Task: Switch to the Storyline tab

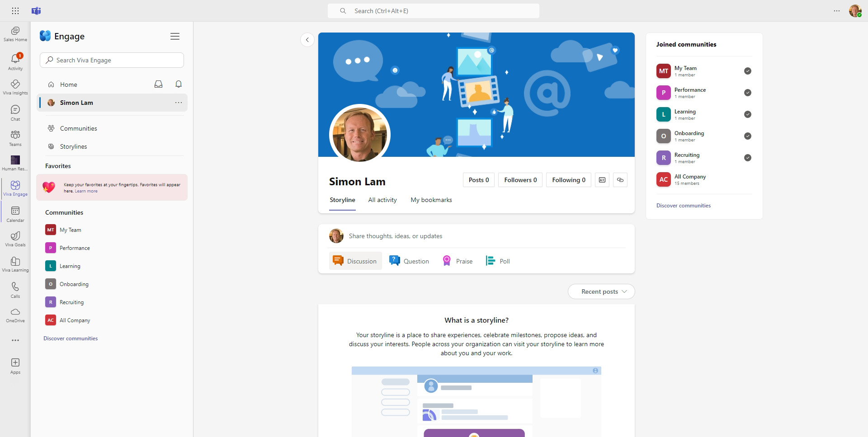Action: click(x=342, y=200)
